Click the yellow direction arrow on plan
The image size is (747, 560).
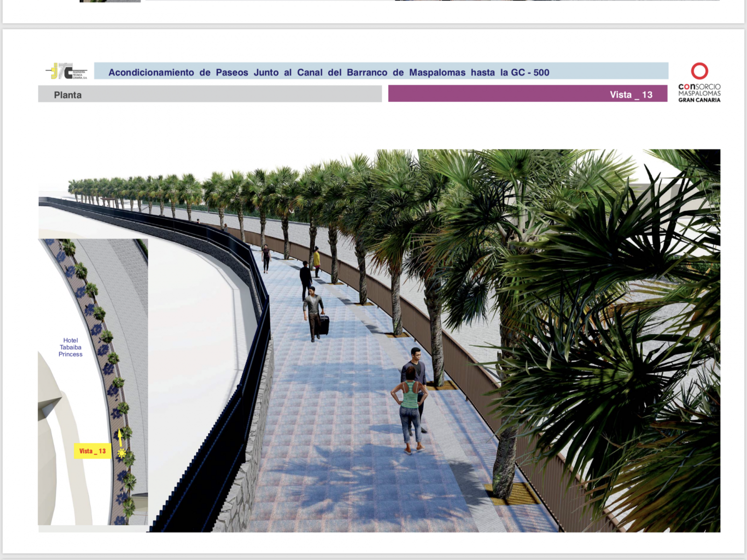click(x=120, y=437)
